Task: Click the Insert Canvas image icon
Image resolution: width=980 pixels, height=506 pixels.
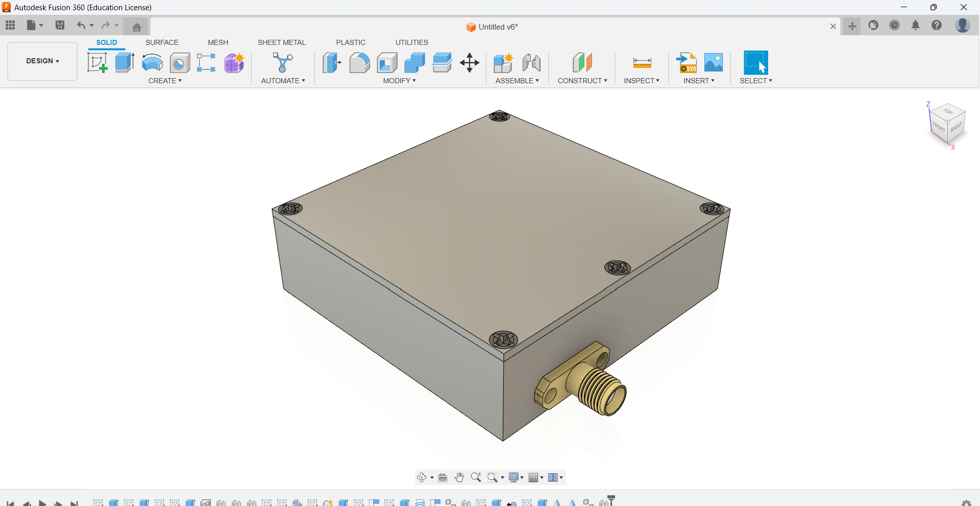Action: 714,63
